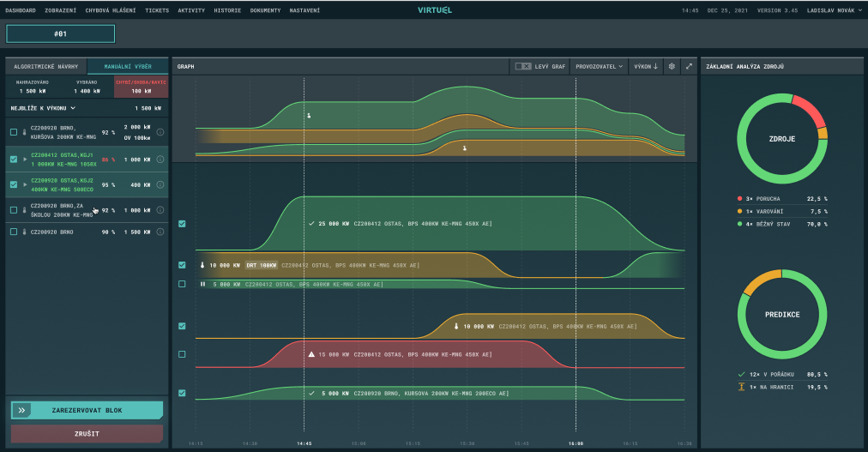Open graph settings gear icon
Viewport: 868px width, 452px height.
[x=672, y=66]
